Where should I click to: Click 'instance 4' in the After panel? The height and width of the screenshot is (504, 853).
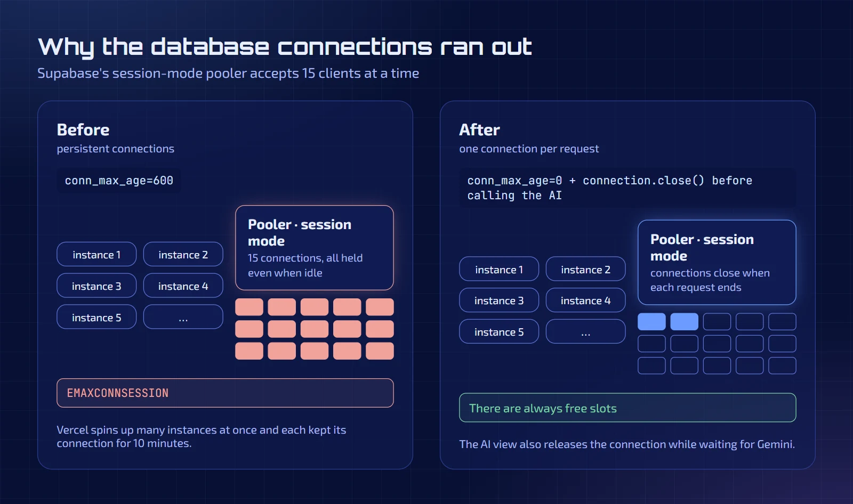pos(585,300)
